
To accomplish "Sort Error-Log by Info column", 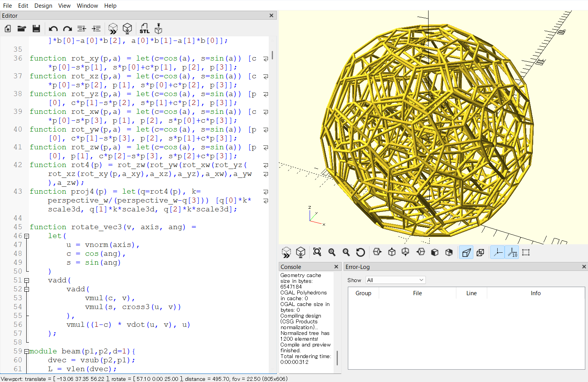I will tap(536, 293).
